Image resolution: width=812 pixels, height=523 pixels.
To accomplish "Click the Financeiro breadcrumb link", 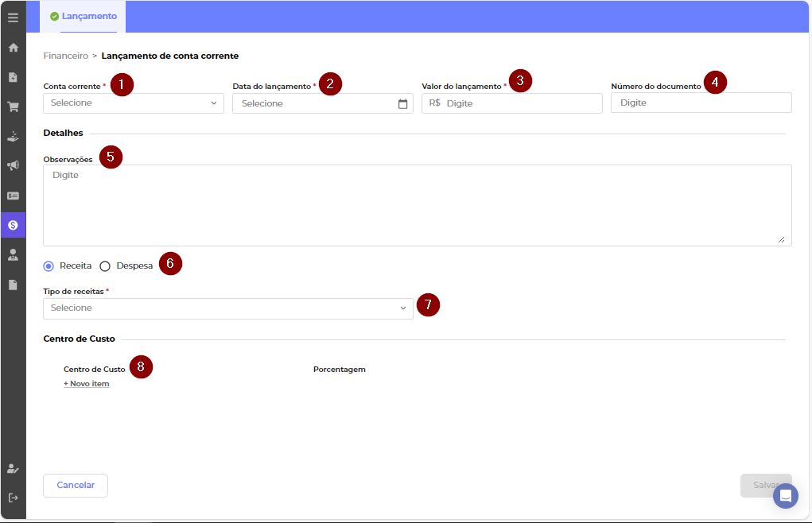I will [65, 56].
